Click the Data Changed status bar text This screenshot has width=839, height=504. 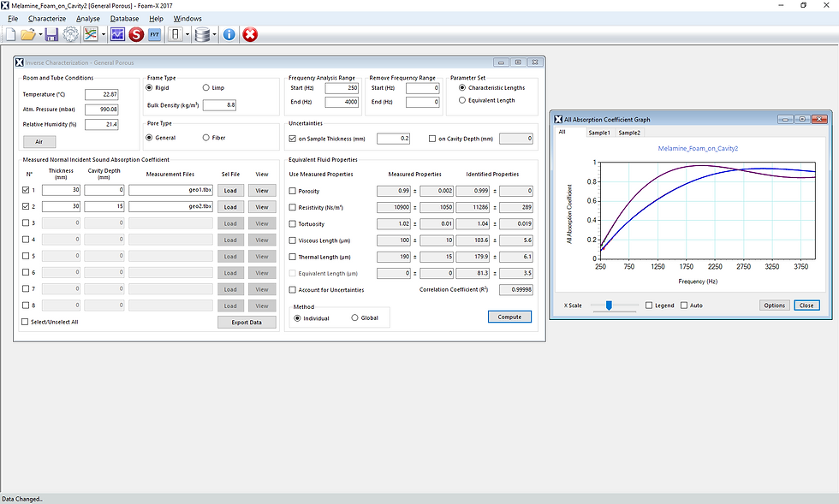click(22, 499)
